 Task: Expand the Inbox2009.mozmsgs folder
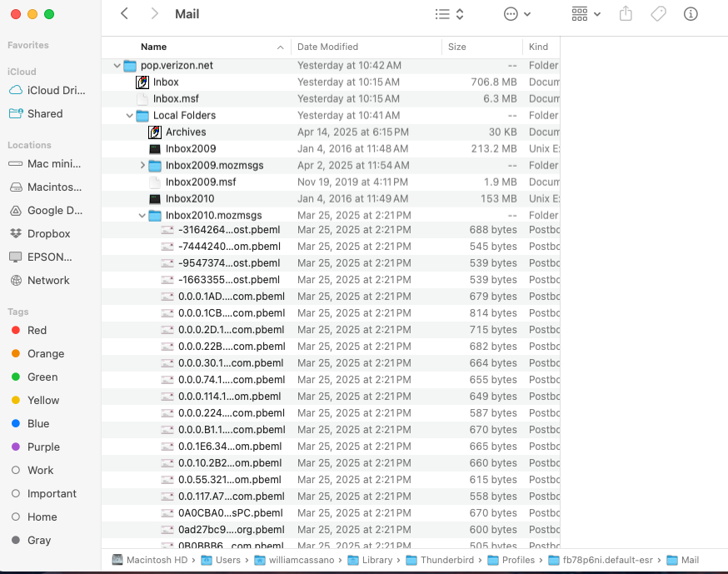(142, 165)
